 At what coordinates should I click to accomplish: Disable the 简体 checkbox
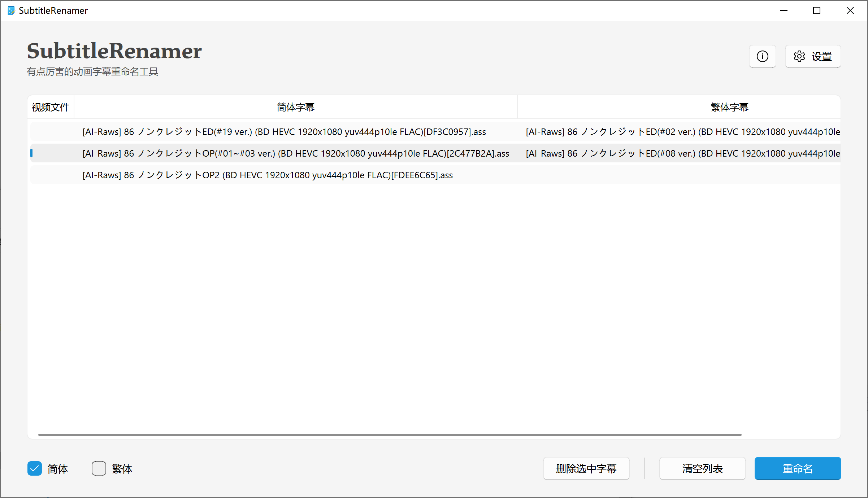(x=34, y=468)
